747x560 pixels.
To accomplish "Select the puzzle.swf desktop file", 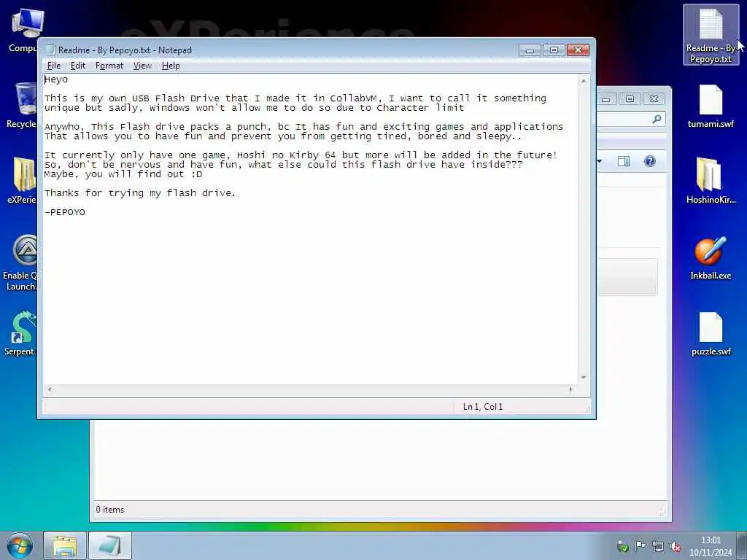I will (711, 334).
